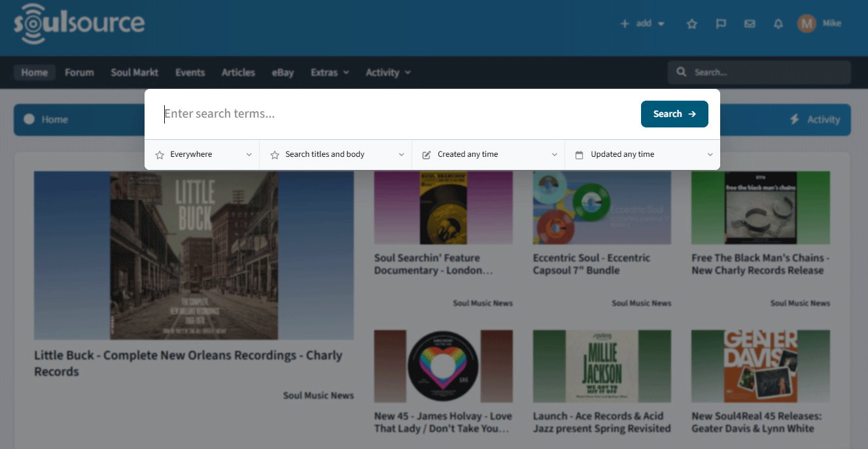Open Free The Black Man's Chains article title
The width and height of the screenshot is (868, 449).
(761, 264)
